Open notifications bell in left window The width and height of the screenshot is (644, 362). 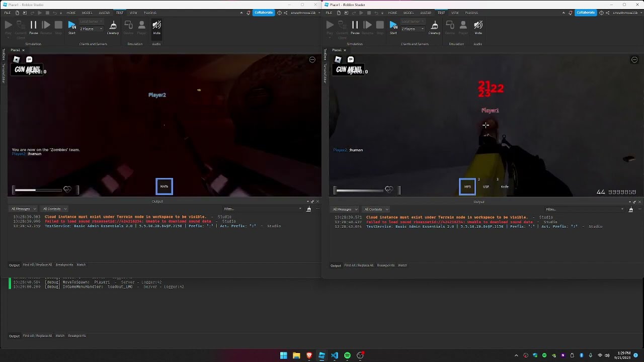click(248, 13)
